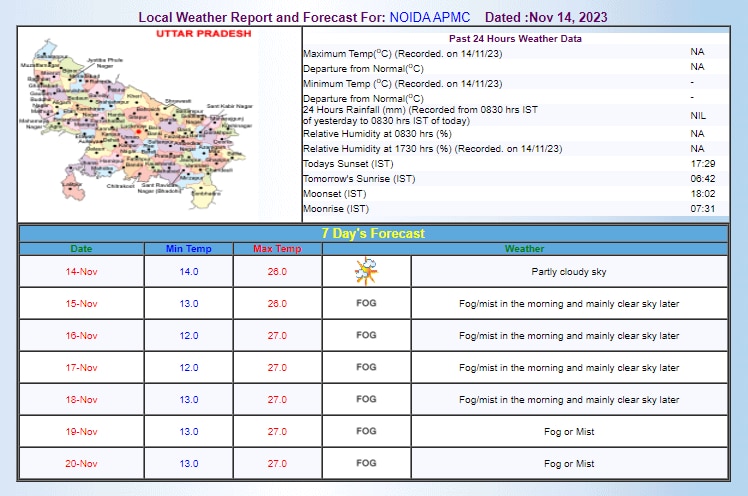Click the "Past 24 Hours Weather Data" heading
Image resolution: width=748 pixels, height=496 pixels.
pyautogui.click(x=513, y=39)
